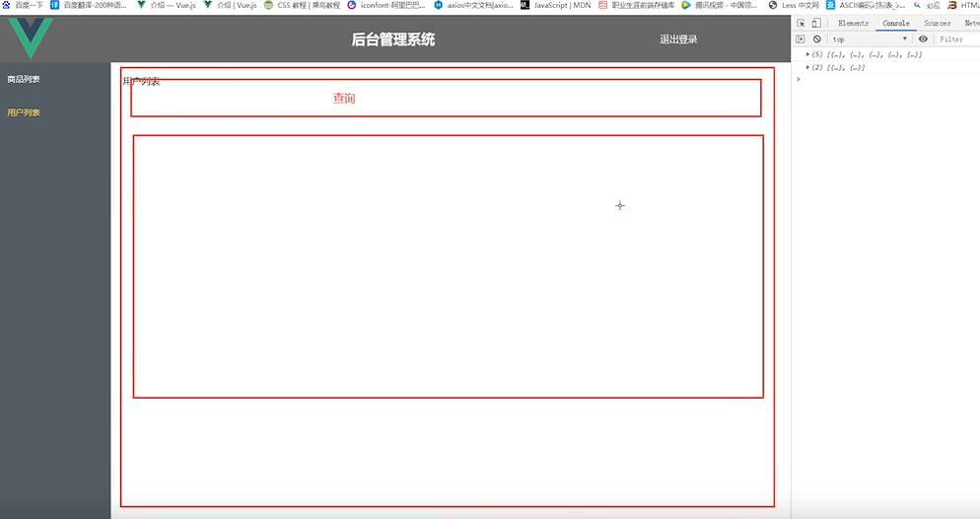This screenshot has width=980, height=519.
Task: Clear the console with the ban icon
Action: (x=817, y=38)
